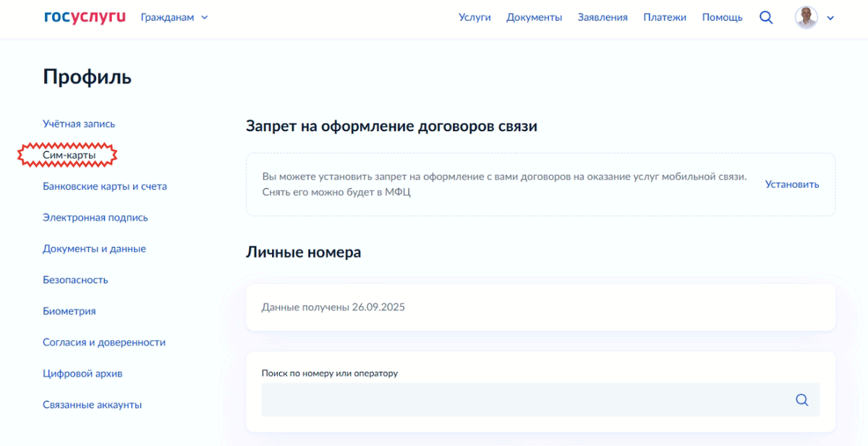Viewport: 868px width, 446px height.
Task: Switch to the Документы section
Action: coord(535,17)
